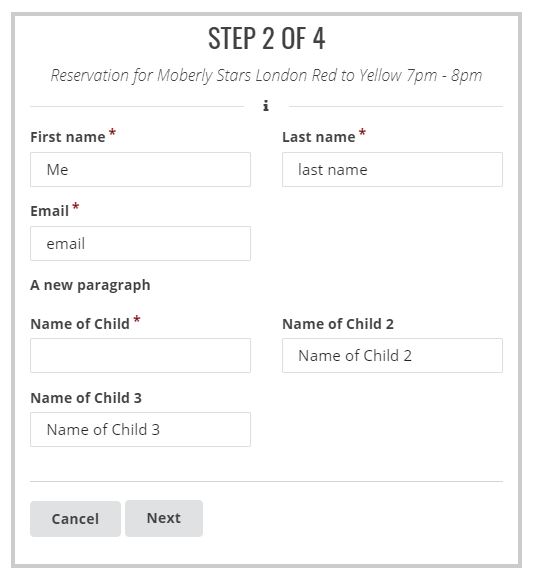Click the Email label text

(50, 211)
